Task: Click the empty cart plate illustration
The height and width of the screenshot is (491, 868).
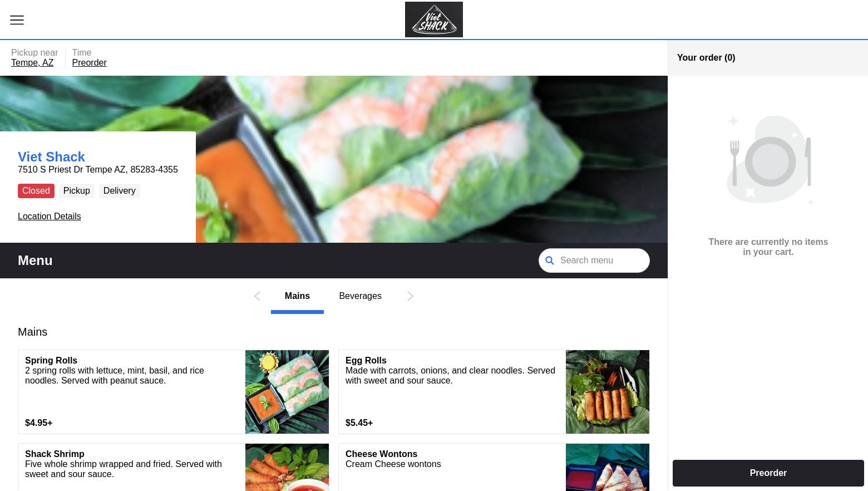Action: tap(768, 160)
